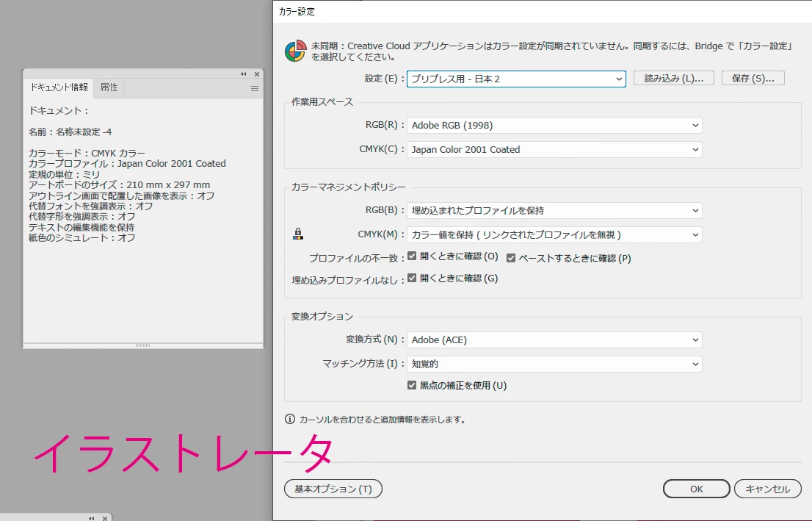Click the 保存 (S)... button

[753, 79]
